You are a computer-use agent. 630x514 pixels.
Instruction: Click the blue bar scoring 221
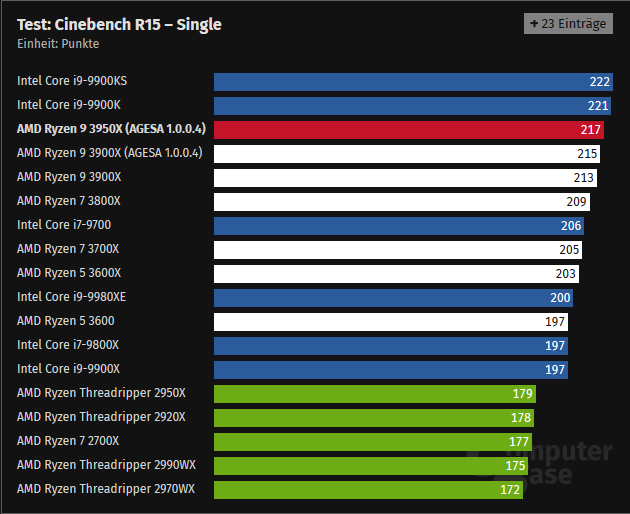[413, 106]
